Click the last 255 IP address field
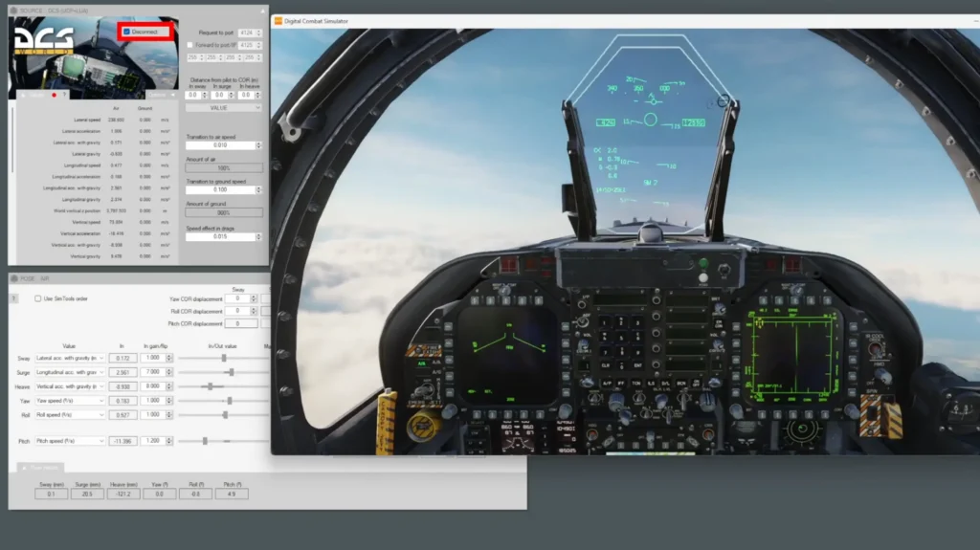980x550 pixels. pos(253,57)
